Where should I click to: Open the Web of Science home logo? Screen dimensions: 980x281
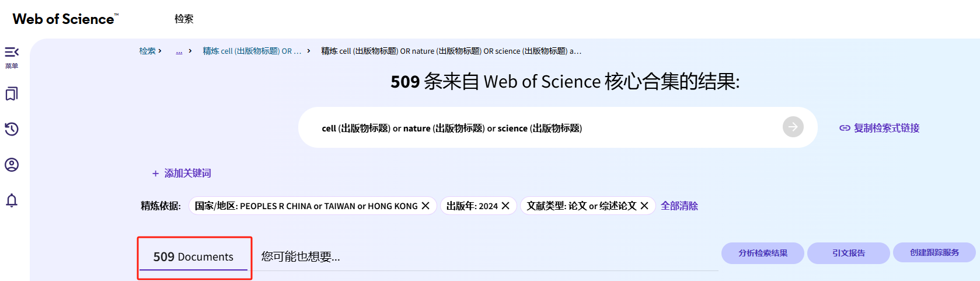pyautogui.click(x=65, y=19)
